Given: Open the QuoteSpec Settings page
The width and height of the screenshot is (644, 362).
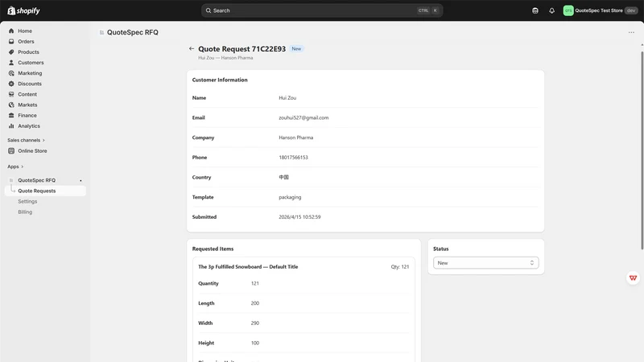Looking at the screenshot, I should 27,202.
